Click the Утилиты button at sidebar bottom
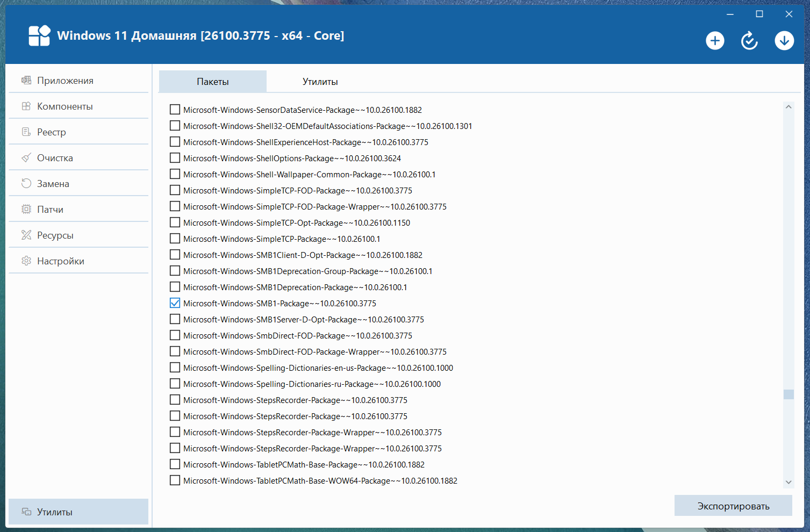Screen dimensions: 810x532 (78, 512)
